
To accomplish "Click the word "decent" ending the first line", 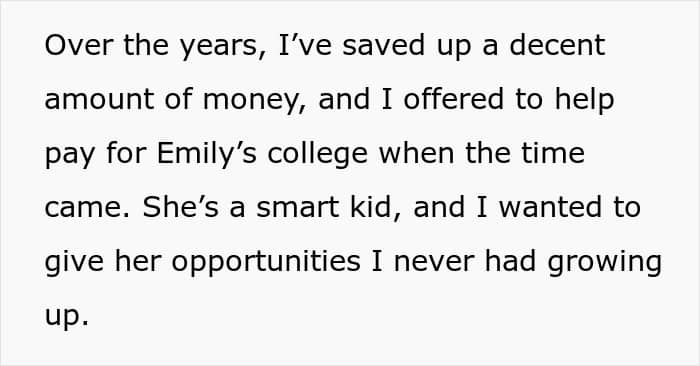I will pos(557,45).
